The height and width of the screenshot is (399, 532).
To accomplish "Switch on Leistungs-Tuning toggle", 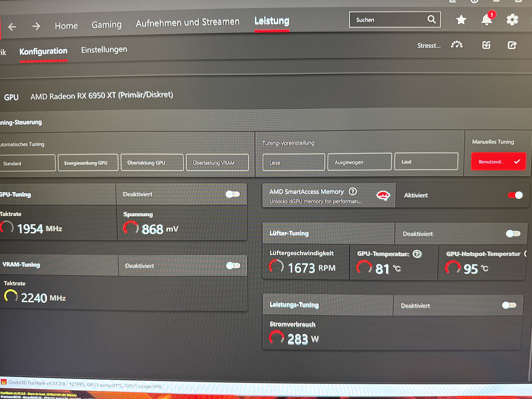I will coord(509,305).
